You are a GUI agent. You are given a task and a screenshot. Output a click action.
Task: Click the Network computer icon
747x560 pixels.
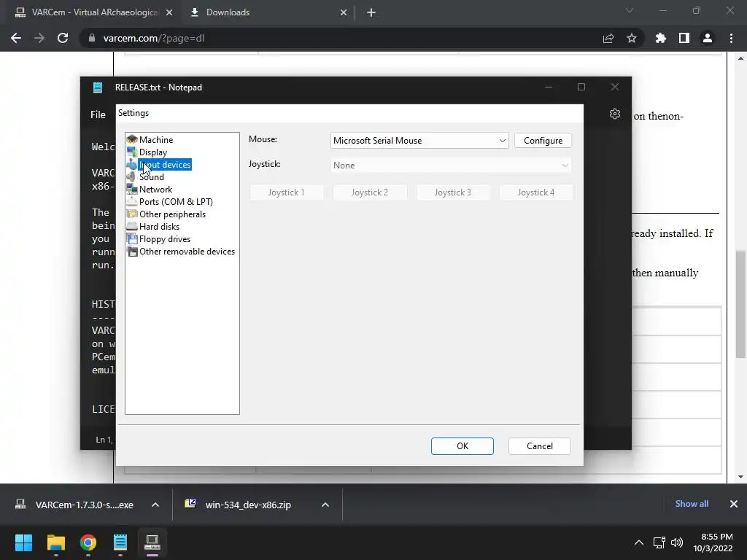point(132,189)
